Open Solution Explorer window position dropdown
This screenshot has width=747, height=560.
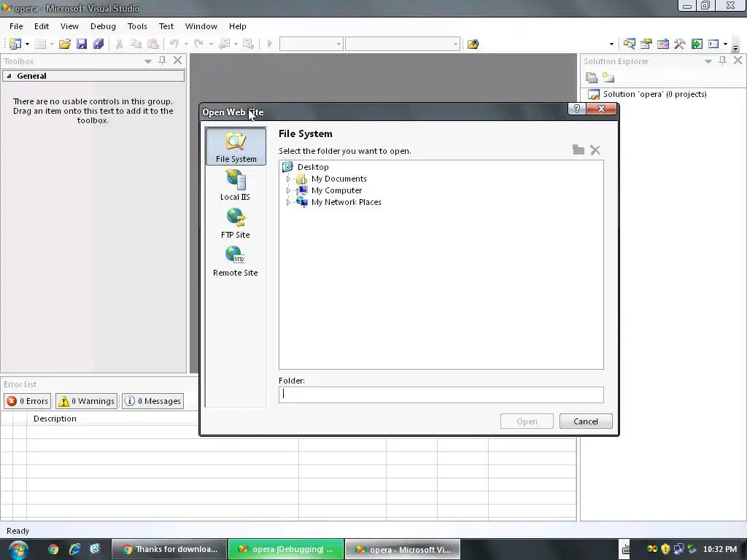pyautogui.click(x=708, y=61)
